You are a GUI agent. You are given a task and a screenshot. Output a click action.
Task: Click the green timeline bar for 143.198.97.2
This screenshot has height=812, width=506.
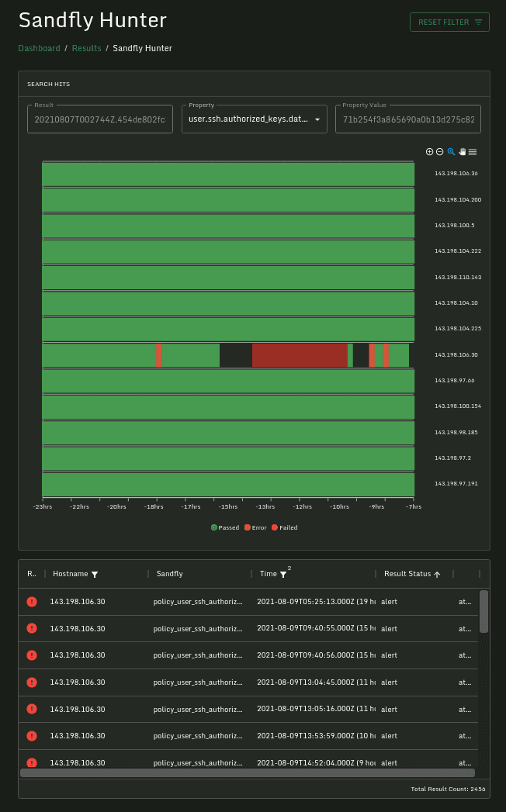click(228, 459)
